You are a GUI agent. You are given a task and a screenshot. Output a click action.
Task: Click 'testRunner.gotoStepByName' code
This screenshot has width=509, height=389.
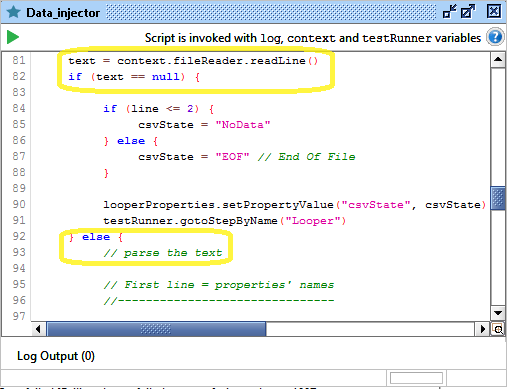(190, 221)
